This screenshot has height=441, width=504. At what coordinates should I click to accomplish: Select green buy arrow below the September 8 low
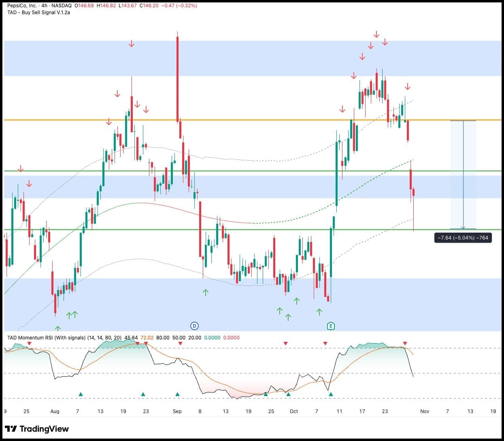tap(205, 292)
